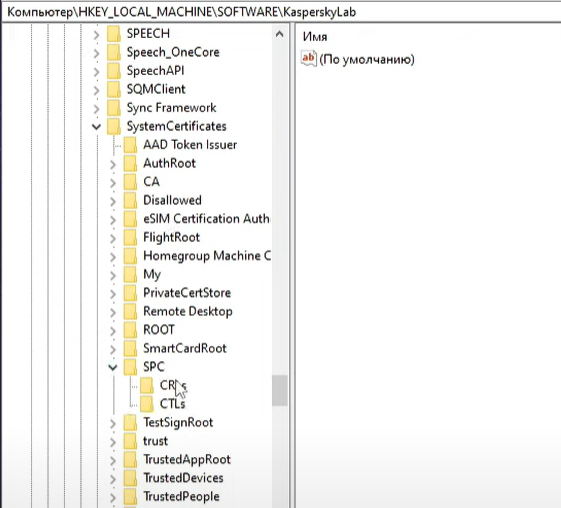Collapse the SPC key
Screen dimensions: 561x508
(113, 367)
